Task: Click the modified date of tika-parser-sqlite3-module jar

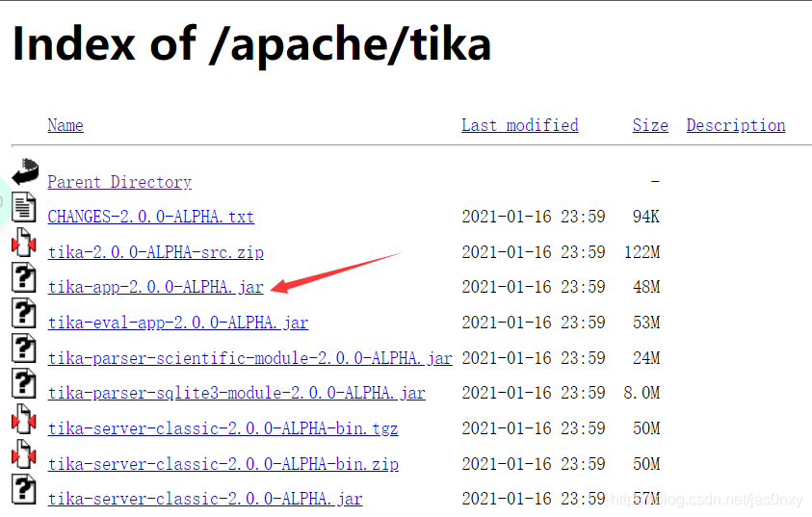Action: click(x=534, y=393)
